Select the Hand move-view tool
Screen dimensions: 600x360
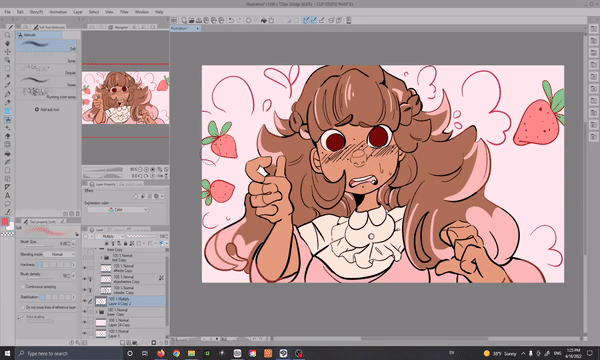click(7, 43)
